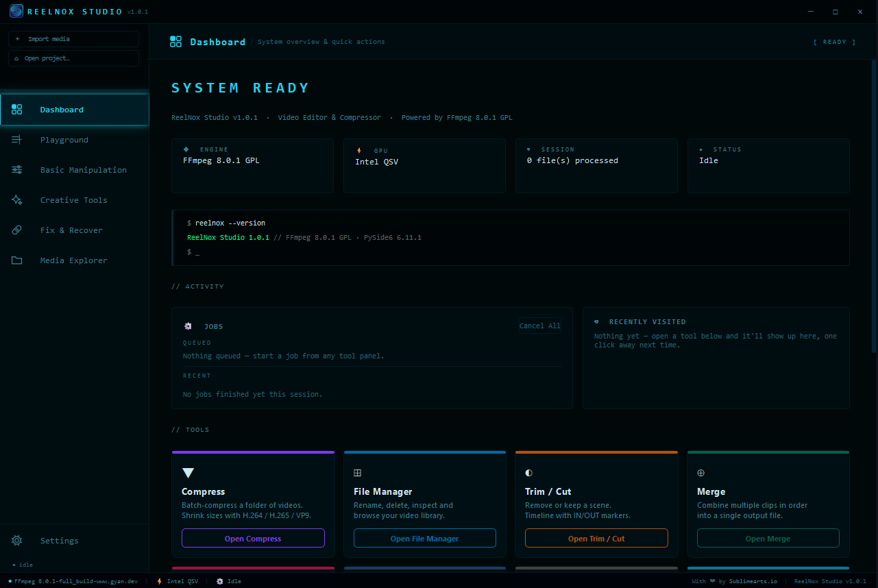Viewport: 878px width, 588px height.
Task: Minimize the ReelNox Studio window
Action: click(812, 12)
